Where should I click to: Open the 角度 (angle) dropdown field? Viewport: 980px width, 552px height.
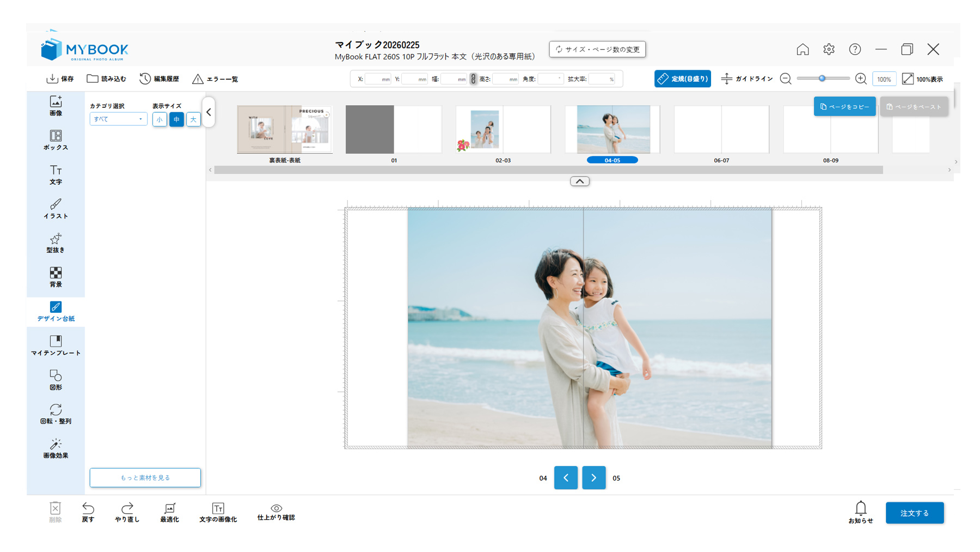tap(550, 79)
